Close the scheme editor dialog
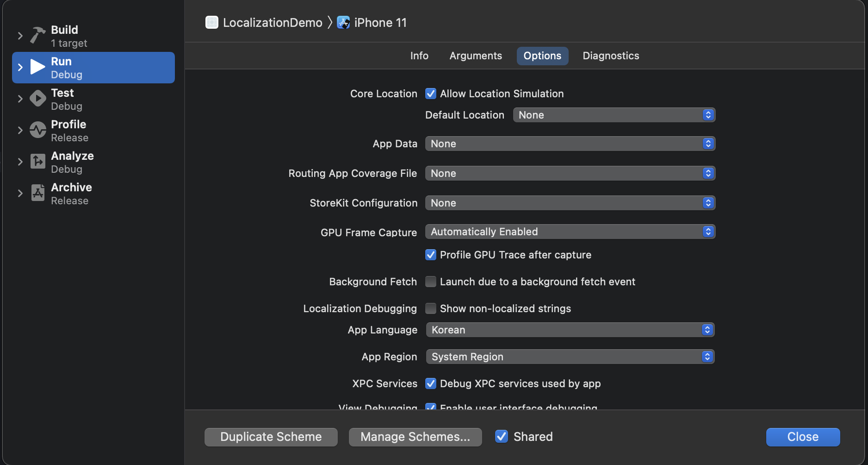 (803, 437)
